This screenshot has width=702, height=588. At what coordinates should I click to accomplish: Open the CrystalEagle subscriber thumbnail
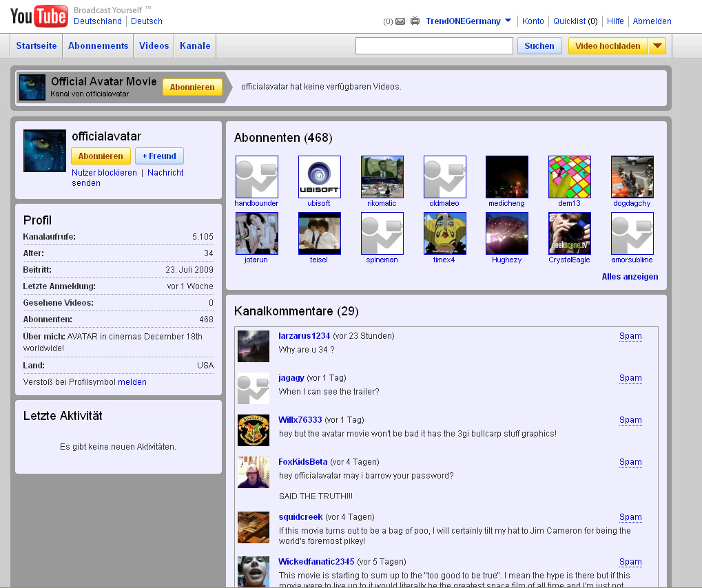(570, 233)
